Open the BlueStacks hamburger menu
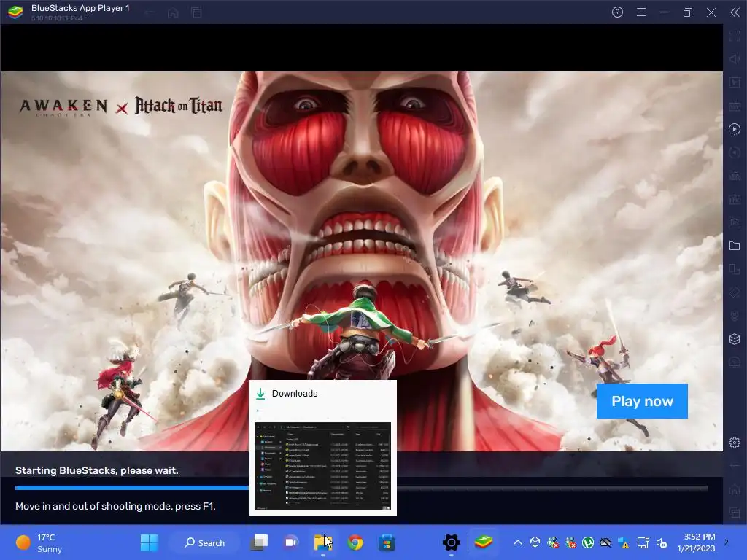747x560 pixels. click(x=640, y=12)
